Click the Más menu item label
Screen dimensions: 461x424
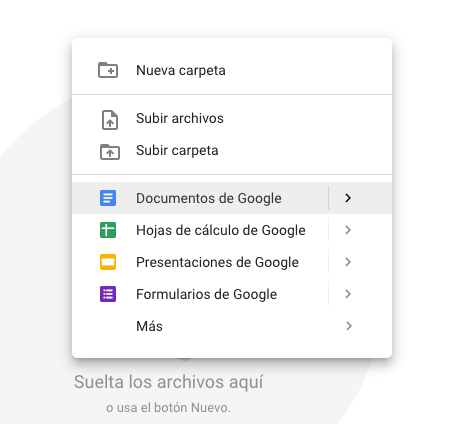coord(149,326)
